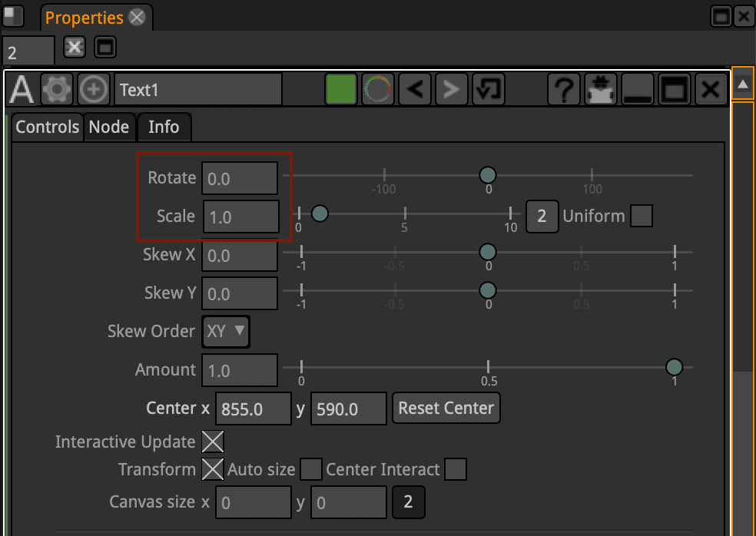Enable the Uniform checkbox
The height and width of the screenshot is (536, 756).
click(x=642, y=216)
